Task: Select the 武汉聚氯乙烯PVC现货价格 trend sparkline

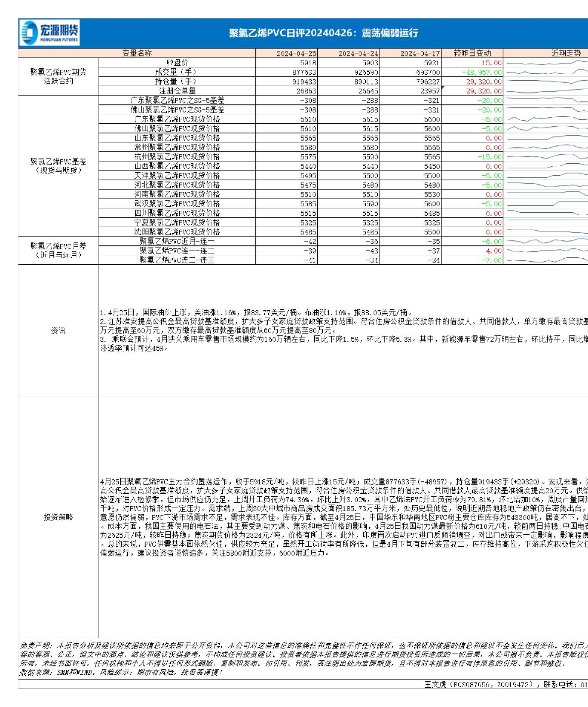Action: [x=545, y=203]
